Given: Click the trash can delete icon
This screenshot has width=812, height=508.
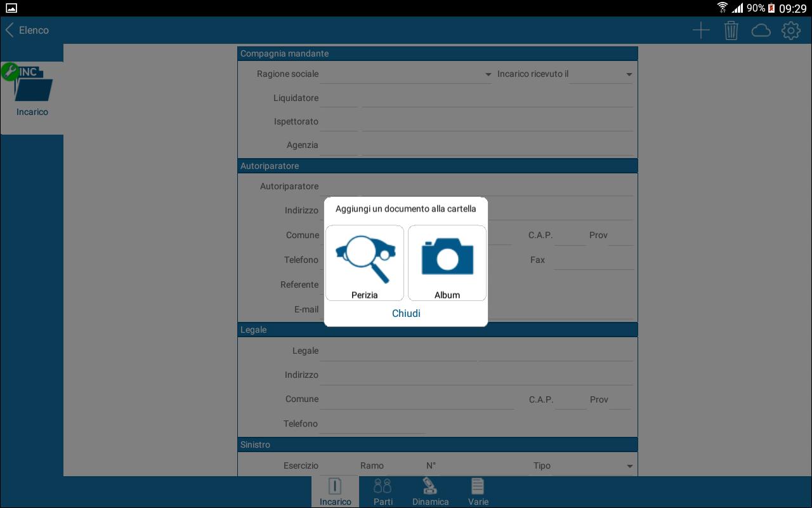Looking at the screenshot, I should point(731,30).
